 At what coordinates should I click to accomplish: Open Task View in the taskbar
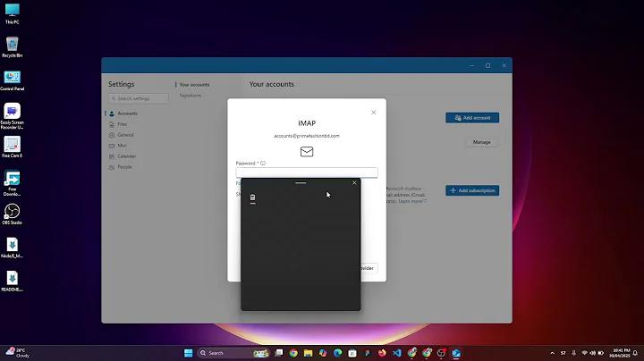click(279, 353)
